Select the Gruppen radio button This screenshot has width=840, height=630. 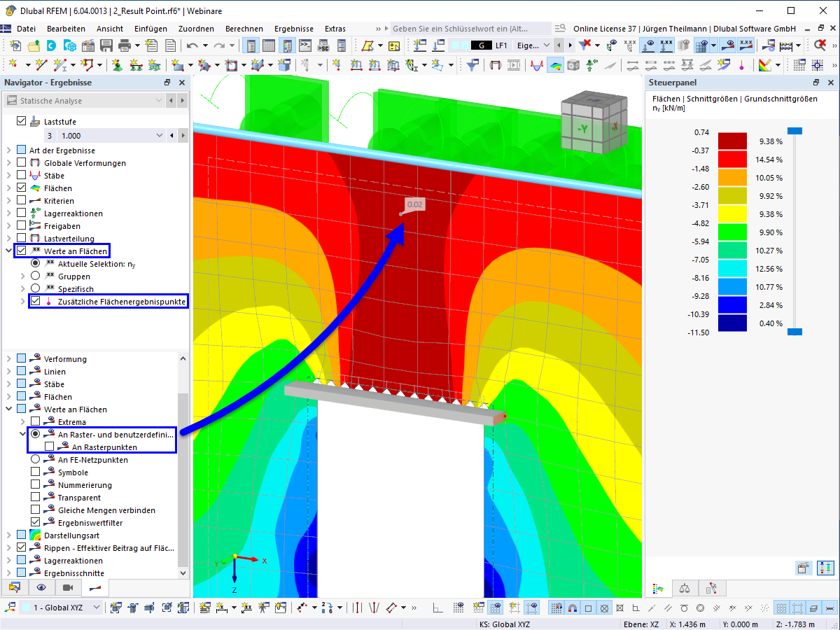(35, 275)
